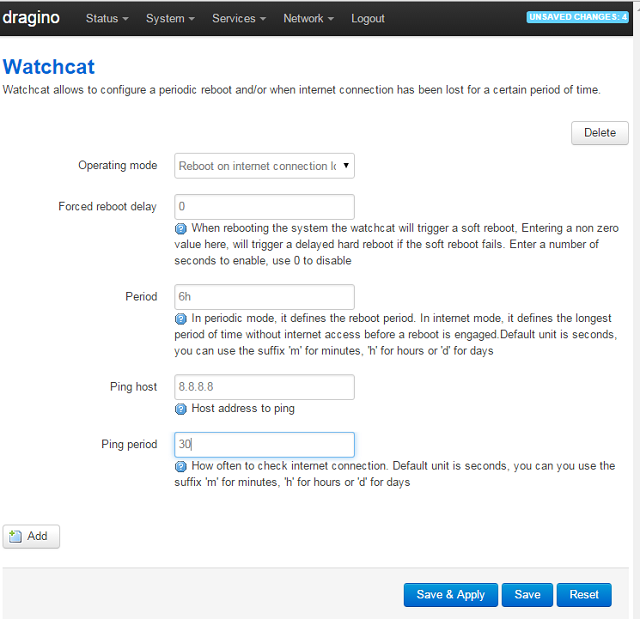The height and width of the screenshot is (619, 640).
Task: Click the Save button
Action: point(527,595)
